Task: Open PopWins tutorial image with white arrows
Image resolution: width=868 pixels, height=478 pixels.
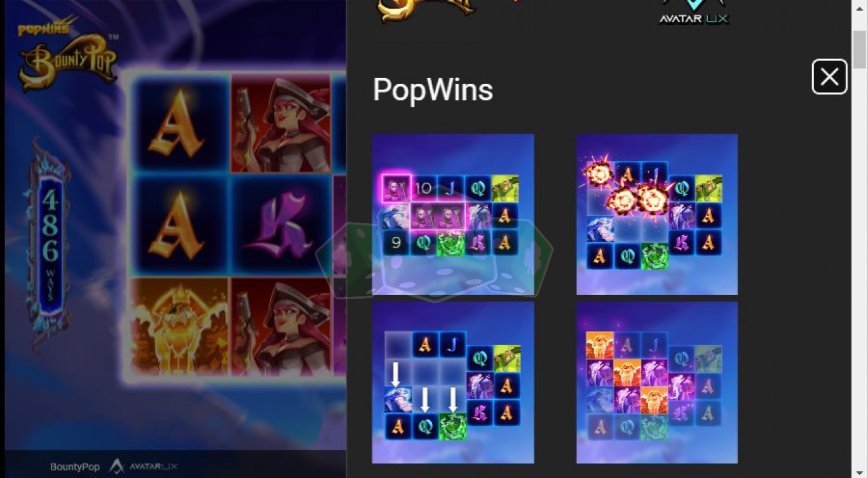Action: coord(453,383)
